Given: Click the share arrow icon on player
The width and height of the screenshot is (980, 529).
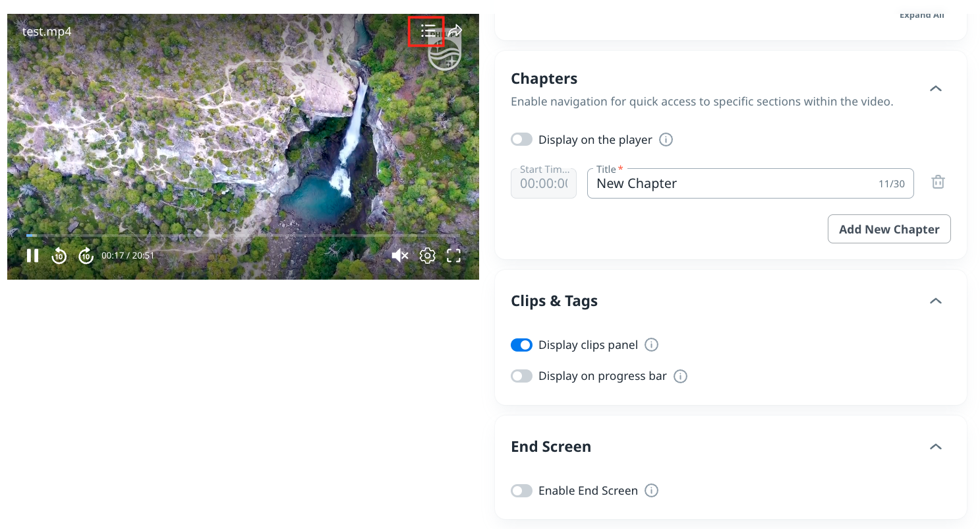Looking at the screenshot, I should (455, 31).
